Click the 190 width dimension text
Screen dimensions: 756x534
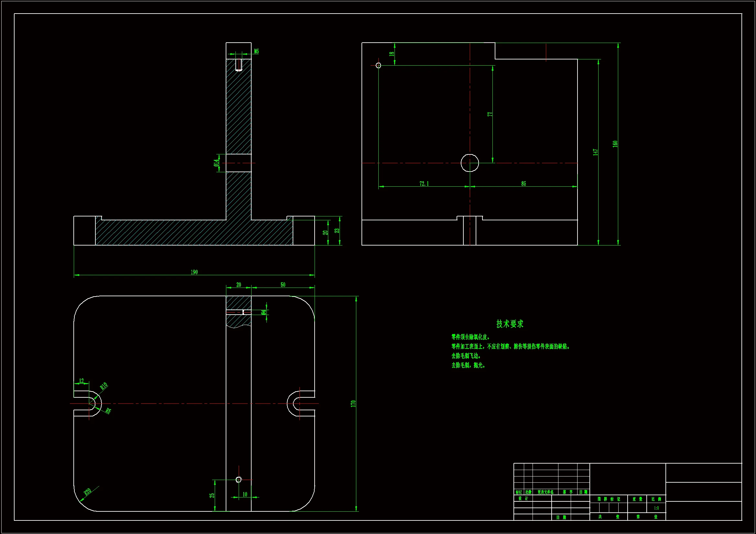[x=194, y=272]
